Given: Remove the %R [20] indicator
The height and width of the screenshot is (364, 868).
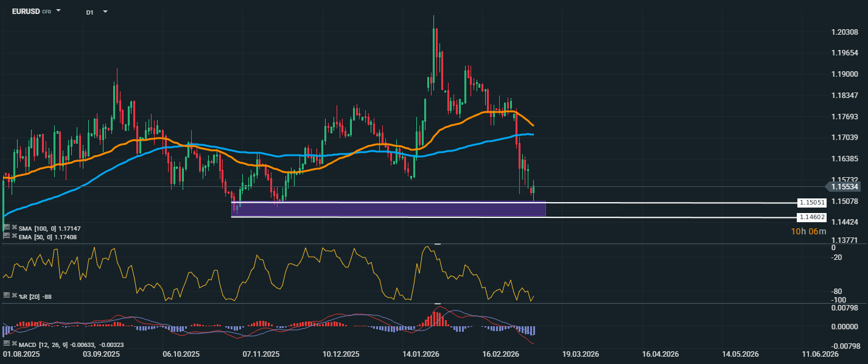Looking at the screenshot, I should (13, 295).
